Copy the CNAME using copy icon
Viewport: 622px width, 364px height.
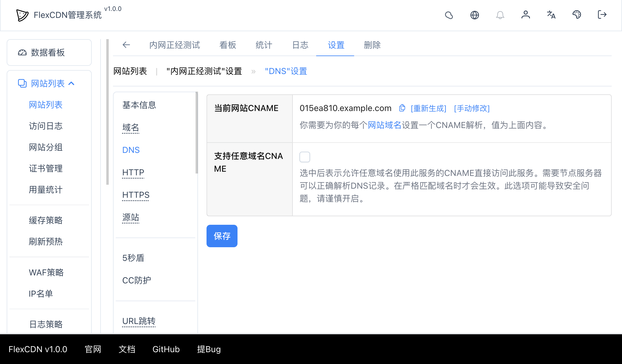click(x=402, y=108)
